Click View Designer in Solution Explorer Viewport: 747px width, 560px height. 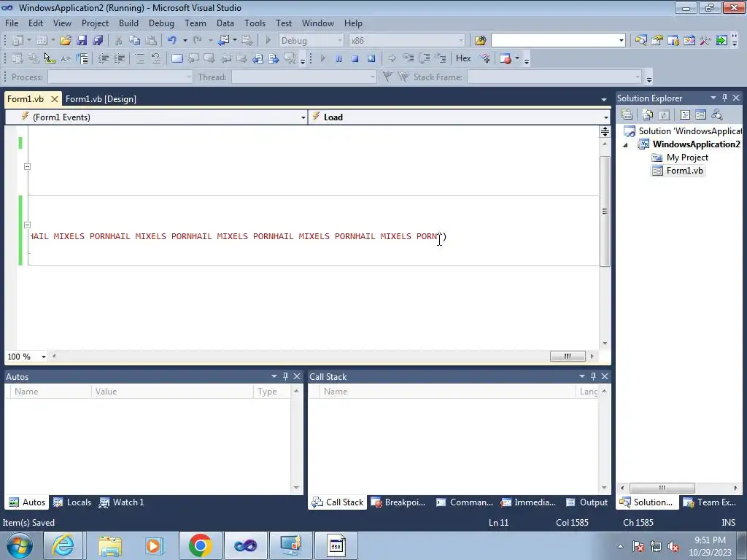[700, 114]
